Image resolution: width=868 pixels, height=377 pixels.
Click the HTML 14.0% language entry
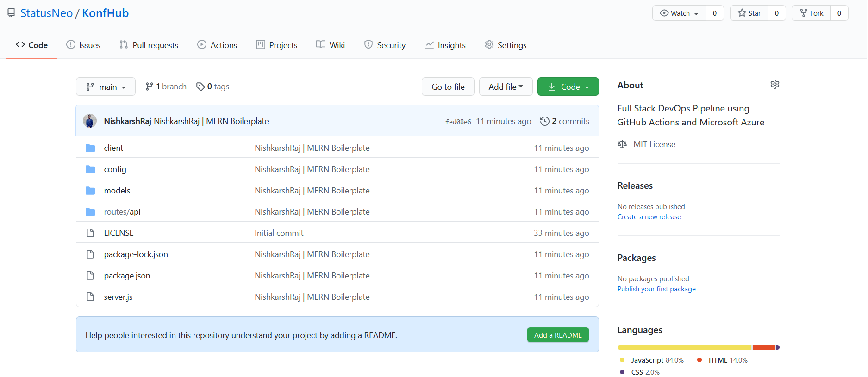click(722, 360)
